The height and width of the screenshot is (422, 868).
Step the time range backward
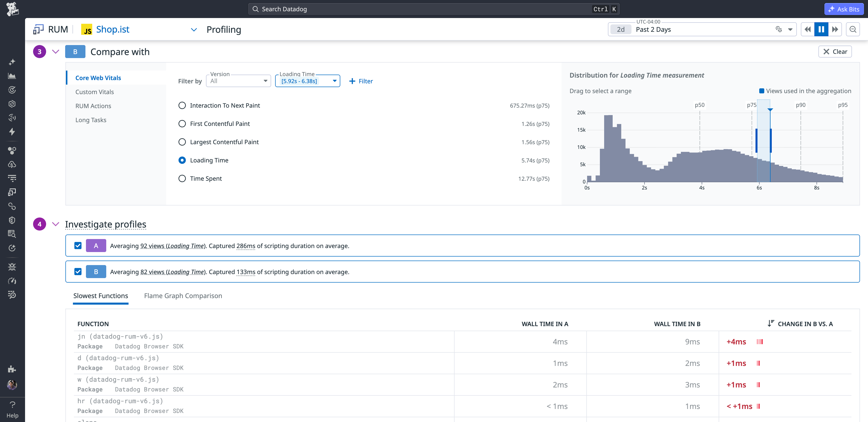[x=808, y=29]
